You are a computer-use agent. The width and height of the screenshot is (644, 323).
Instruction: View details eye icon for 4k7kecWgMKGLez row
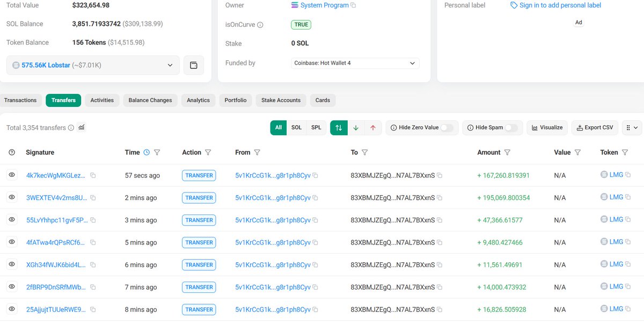point(12,175)
